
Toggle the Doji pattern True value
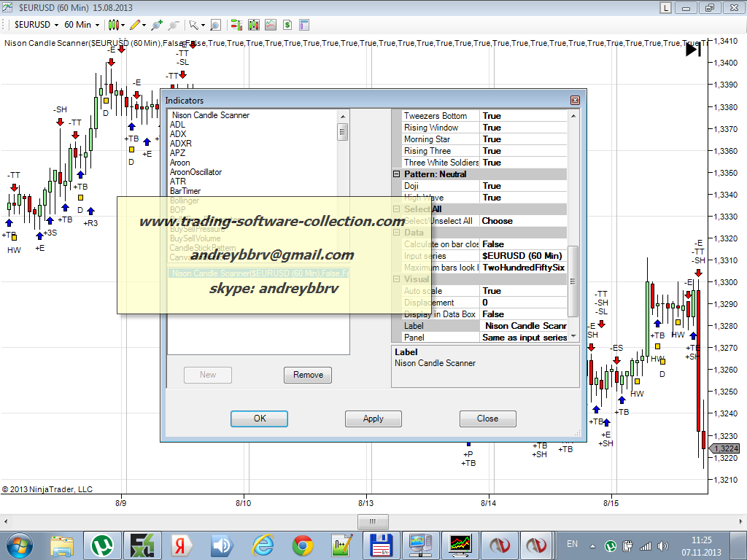click(x=523, y=186)
